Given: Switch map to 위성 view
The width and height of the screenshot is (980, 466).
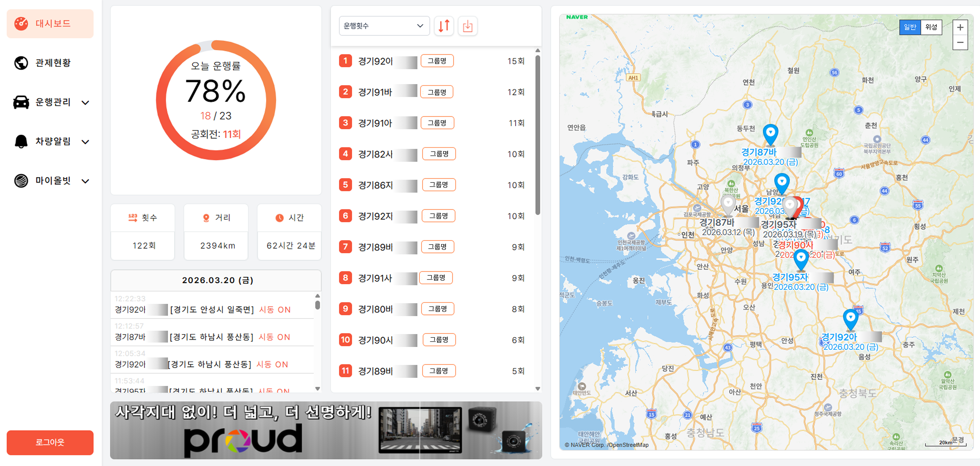Looking at the screenshot, I should pyautogui.click(x=931, y=27).
